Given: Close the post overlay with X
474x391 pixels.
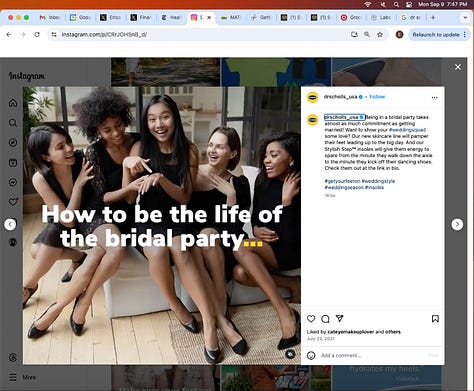Looking at the screenshot, I should coord(458,67).
